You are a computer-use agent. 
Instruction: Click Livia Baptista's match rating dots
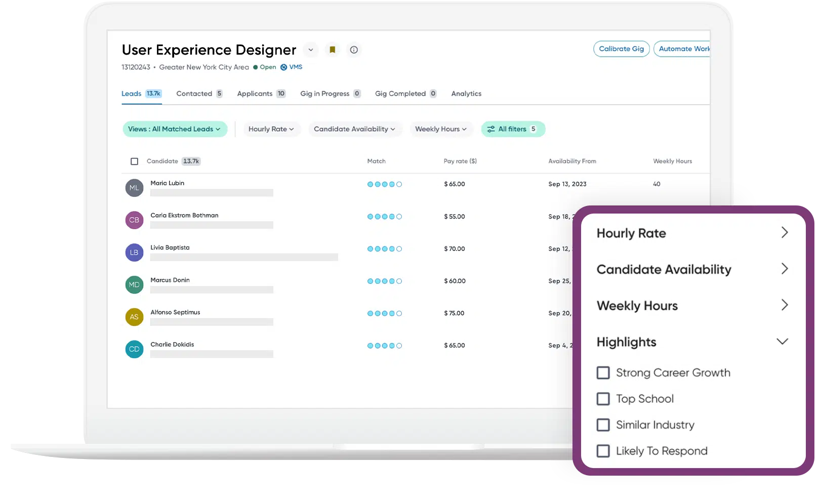point(384,248)
